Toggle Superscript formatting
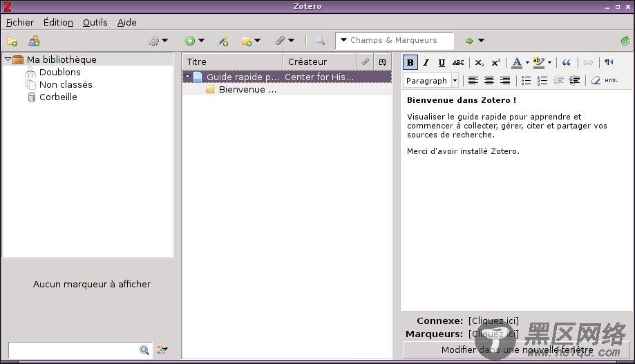 coord(495,62)
